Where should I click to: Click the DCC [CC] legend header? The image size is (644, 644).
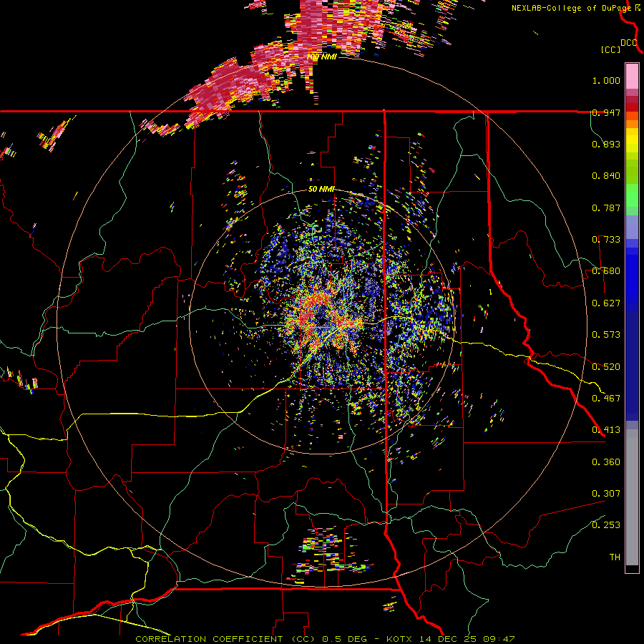point(619,46)
